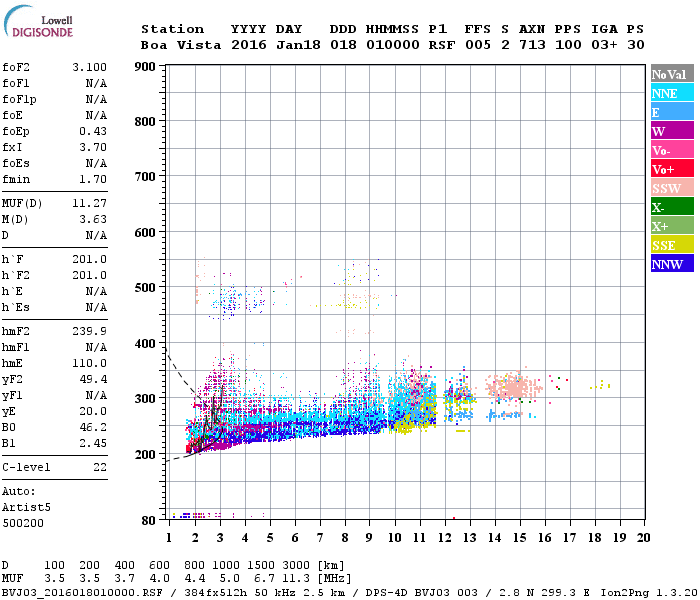The width and height of the screenshot is (700, 600).
Task: Click the B1 value 2.45
Action: tap(93, 444)
